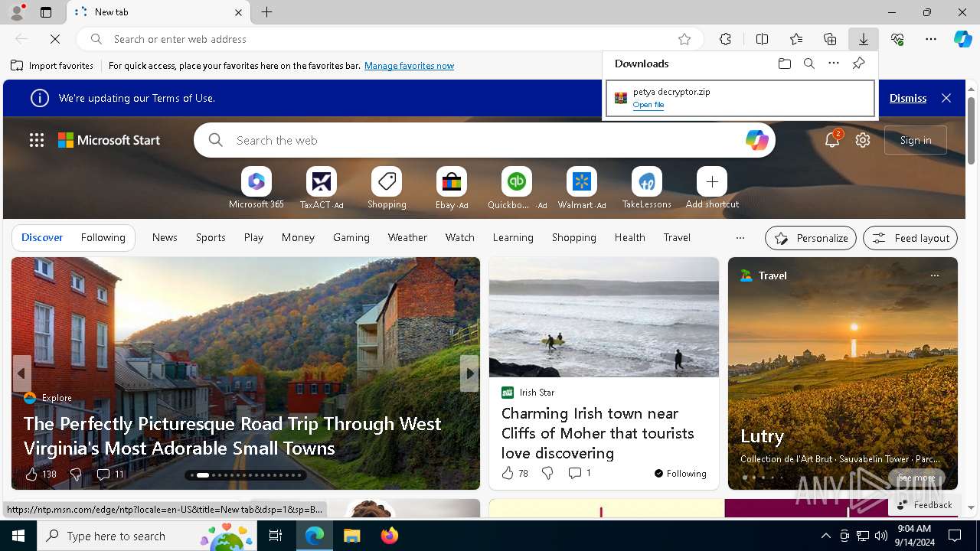Open page settings gear
Image resolution: width=980 pixels, height=551 pixels.
pos(863,140)
